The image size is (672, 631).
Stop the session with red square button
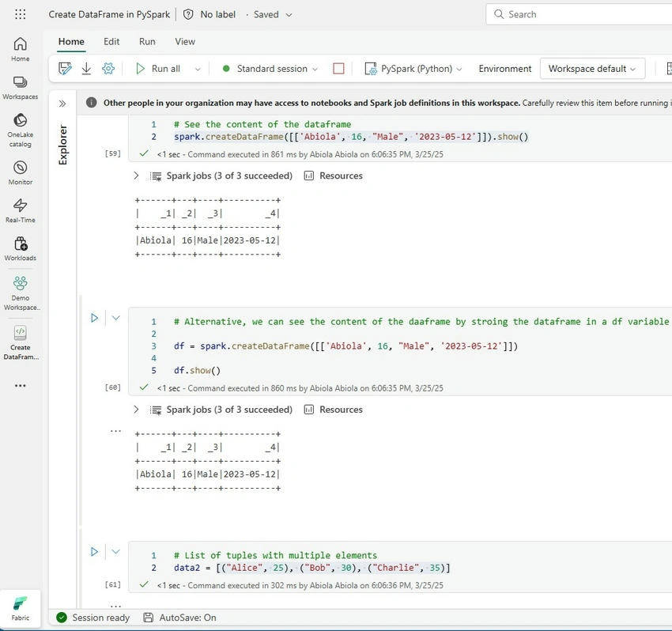(338, 69)
